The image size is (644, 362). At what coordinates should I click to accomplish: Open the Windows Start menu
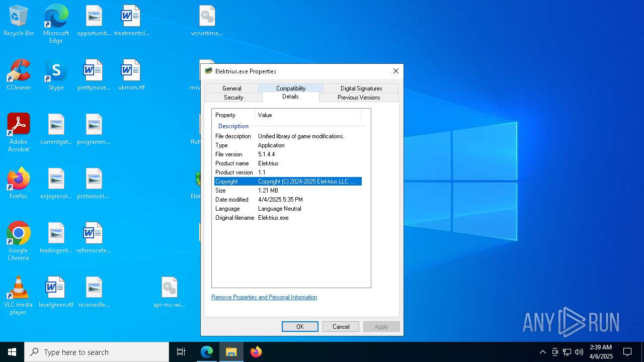point(12,352)
